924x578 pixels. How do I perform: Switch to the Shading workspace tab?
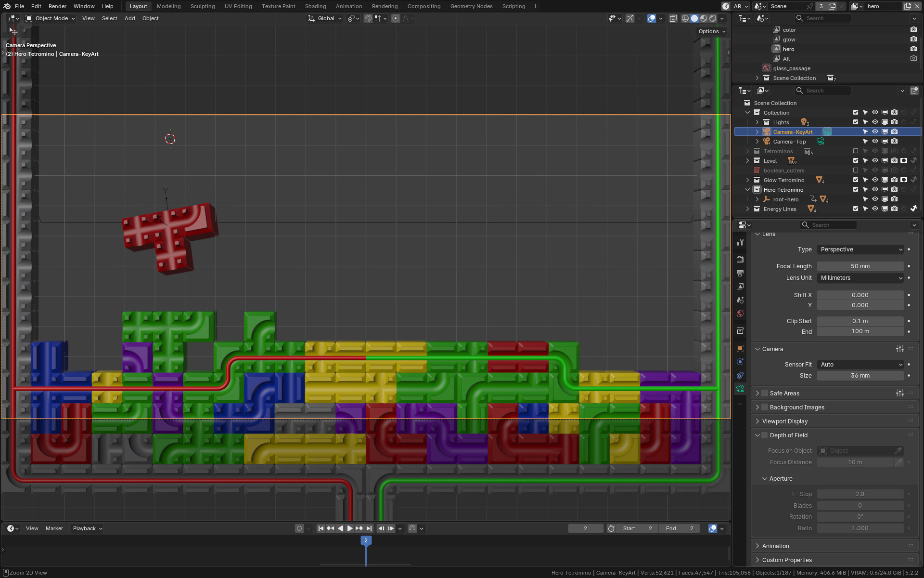315,6
